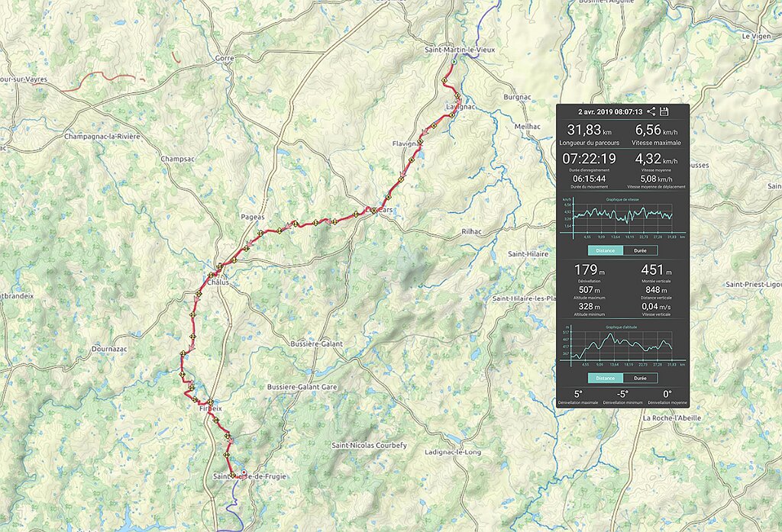782x532 pixels.
Task: Select the Lavignac map label
Action: pos(460,107)
